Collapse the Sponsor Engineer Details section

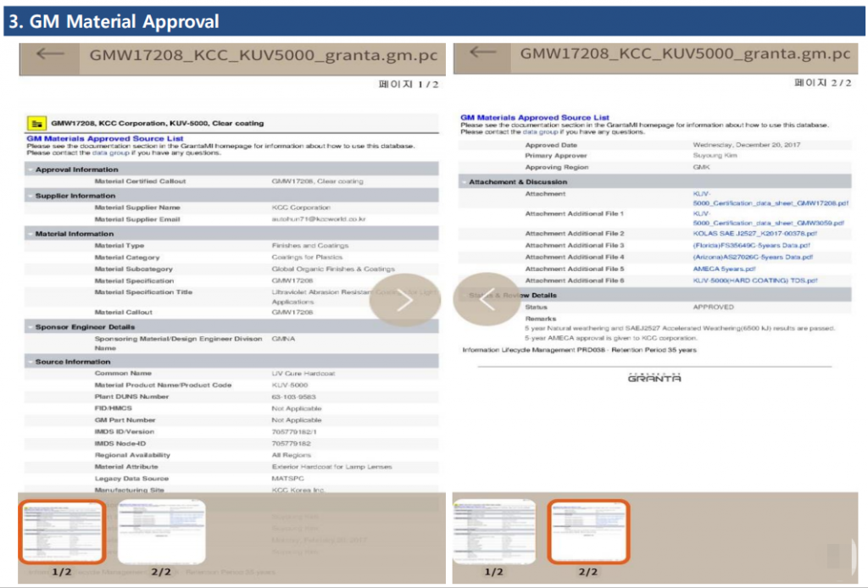[30, 327]
